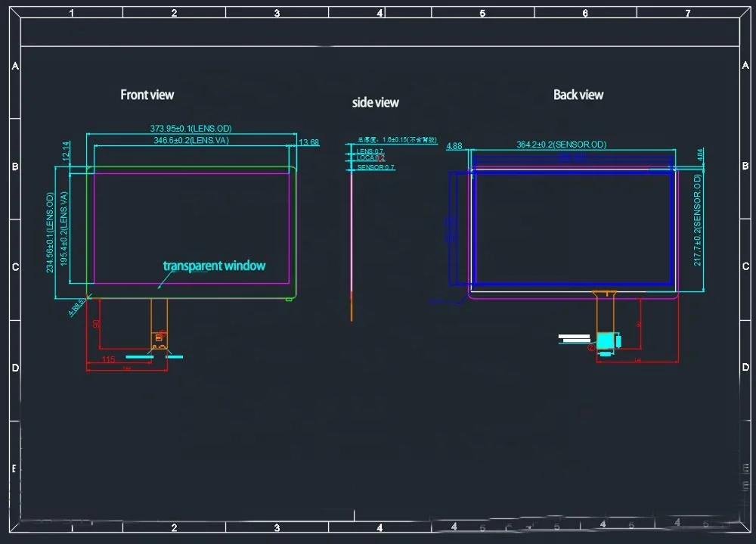Select the '234.56±0.1(LENS.OD)' height dimension

click(50, 232)
